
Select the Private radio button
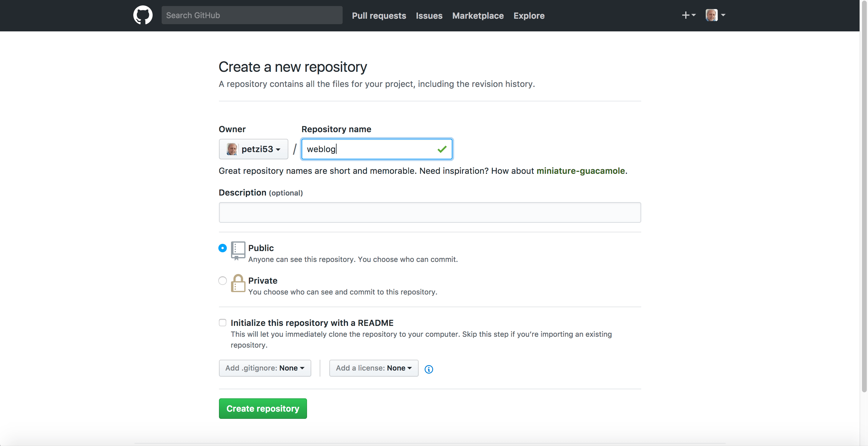(222, 280)
